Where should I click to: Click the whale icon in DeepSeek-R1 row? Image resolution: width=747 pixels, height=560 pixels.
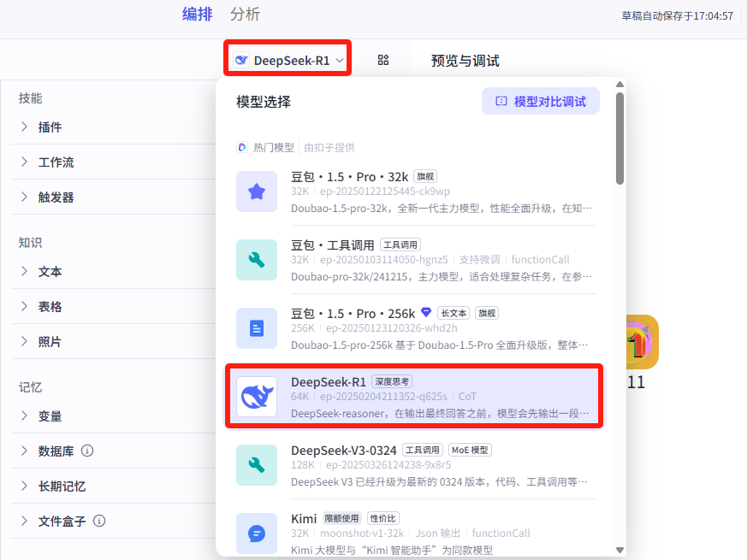click(x=257, y=397)
